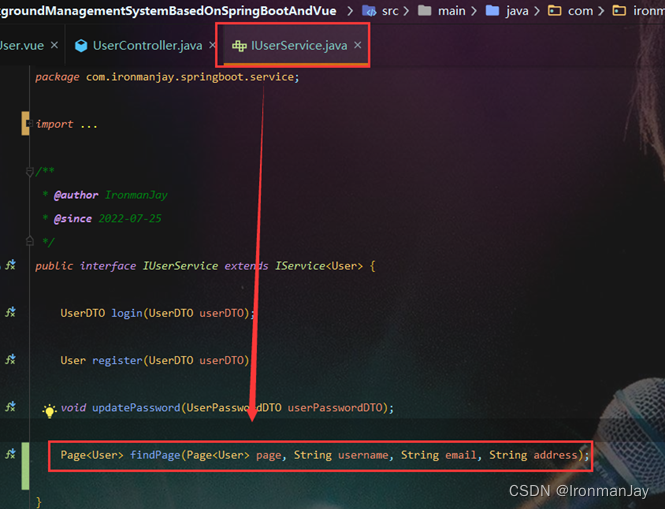Click the username parameter in findPage
The height and width of the screenshot is (509, 665).
[x=363, y=455]
